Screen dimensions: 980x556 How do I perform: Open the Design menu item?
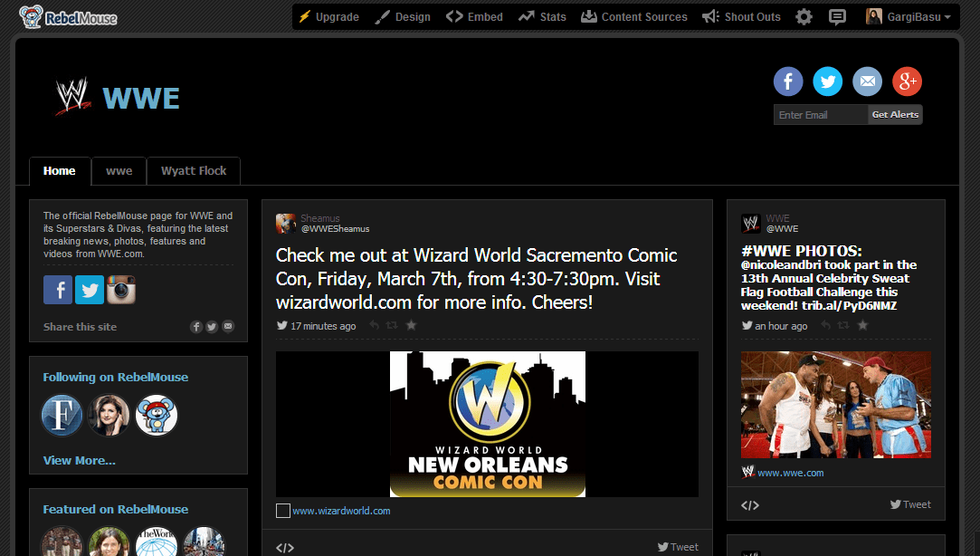point(403,17)
